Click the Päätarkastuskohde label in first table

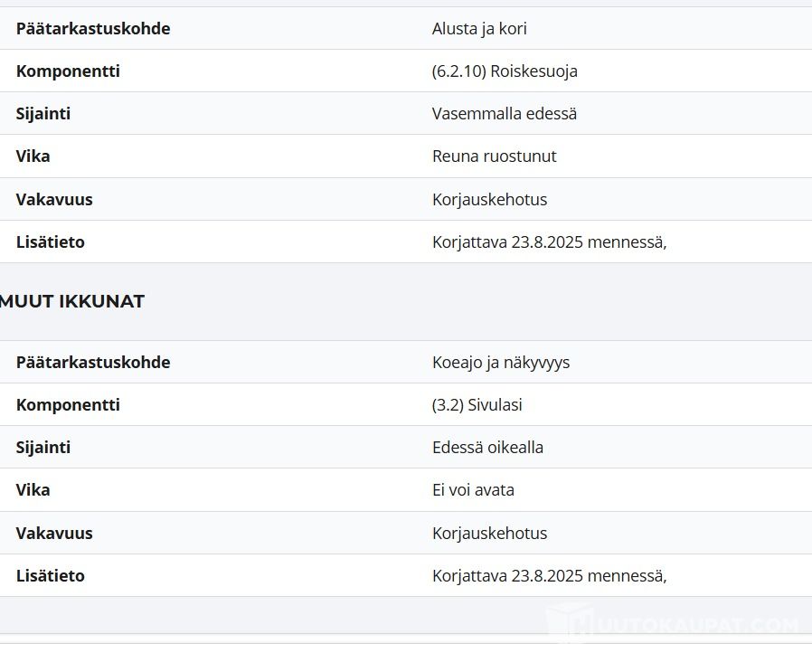click(93, 28)
